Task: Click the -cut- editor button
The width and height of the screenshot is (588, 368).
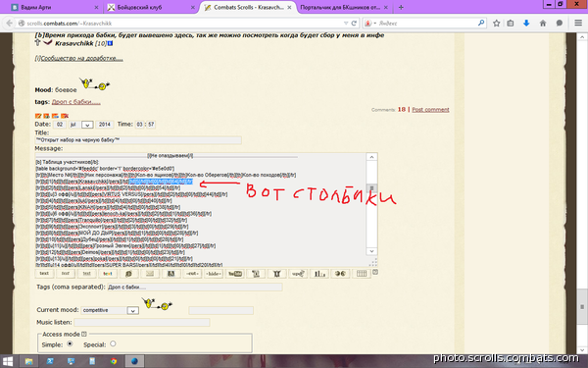Action: [192, 274]
